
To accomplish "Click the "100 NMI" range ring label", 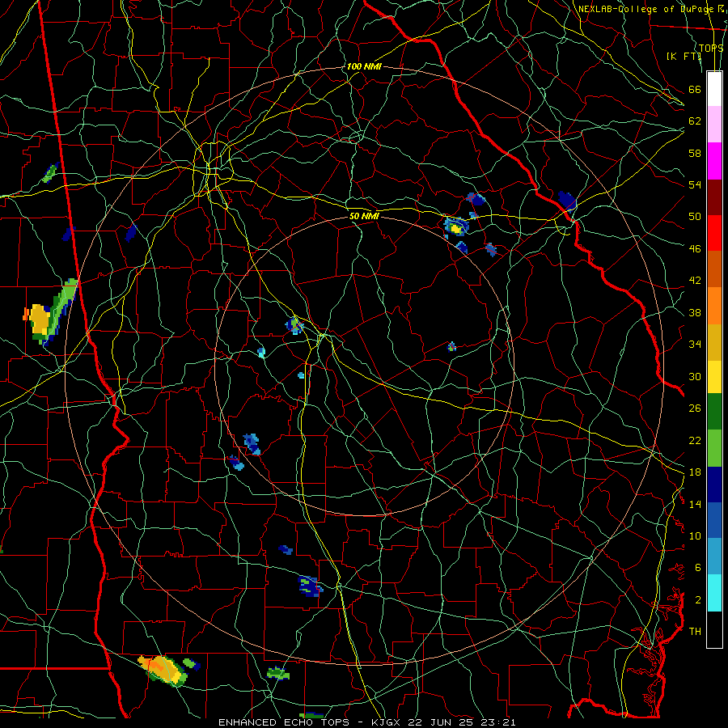I will click(x=364, y=66).
